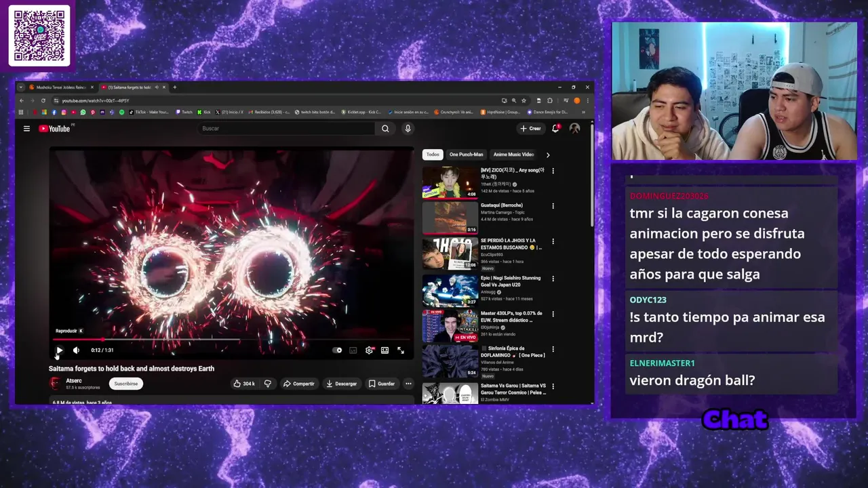This screenshot has width=868, height=488.
Task: Mute the Saitama tab audio icon
Action: 157,87
